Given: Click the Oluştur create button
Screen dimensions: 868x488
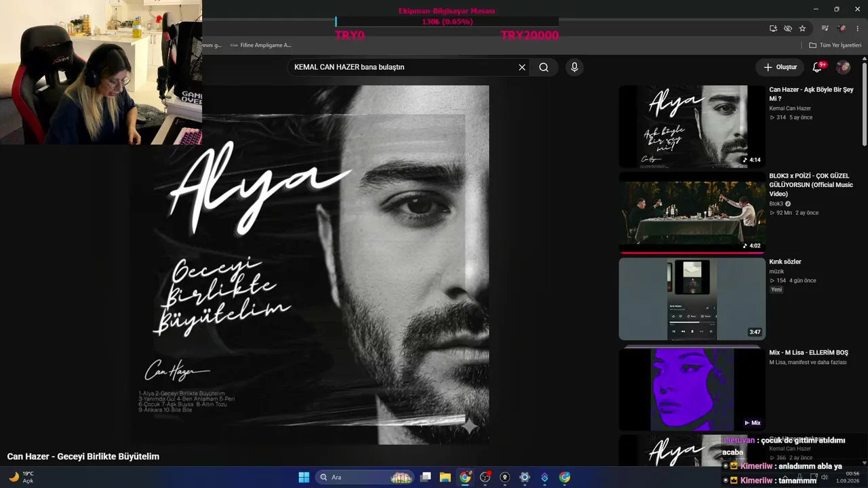Looking at the screenshot, I should 780,67.
